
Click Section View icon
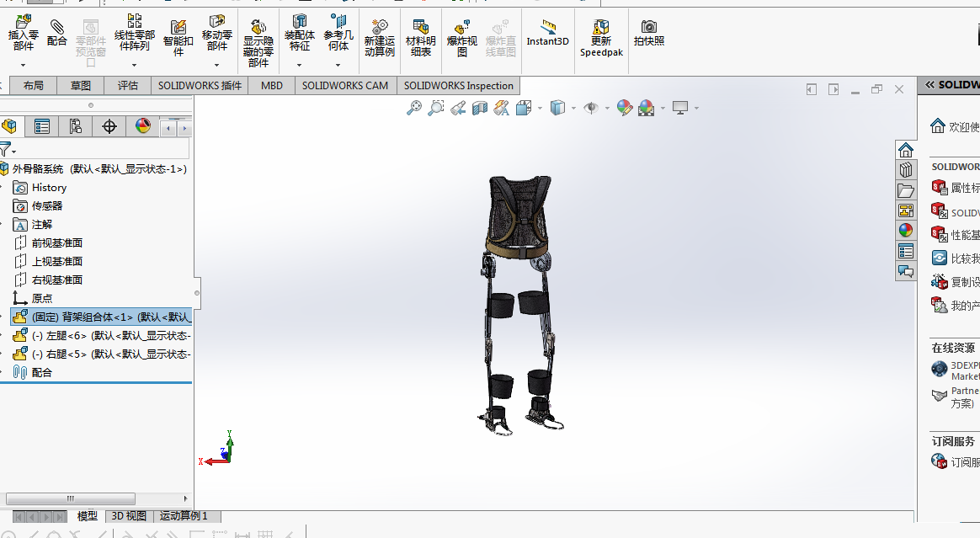pyautogui.click(x=479, y=108)
